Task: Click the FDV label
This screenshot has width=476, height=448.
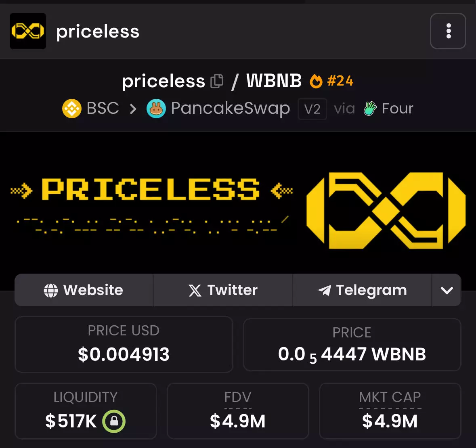Action: click(x=238, y=397)
